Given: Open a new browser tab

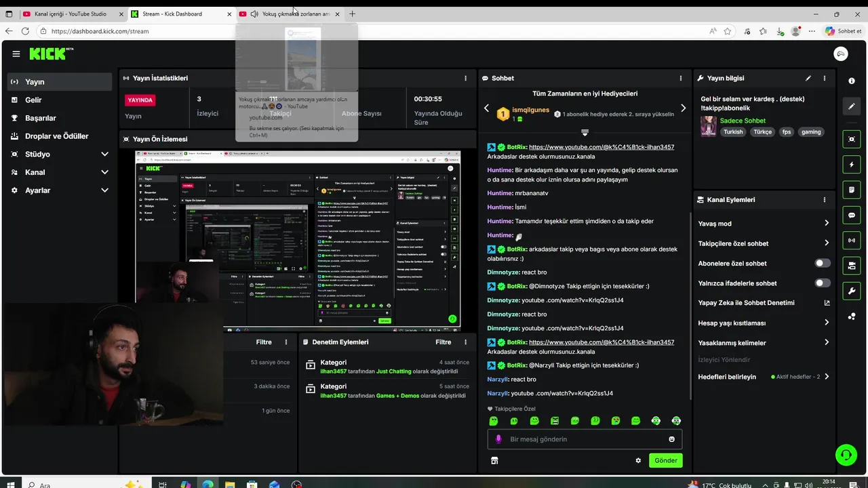Looking at the screenshot, I should click(352, 14).
